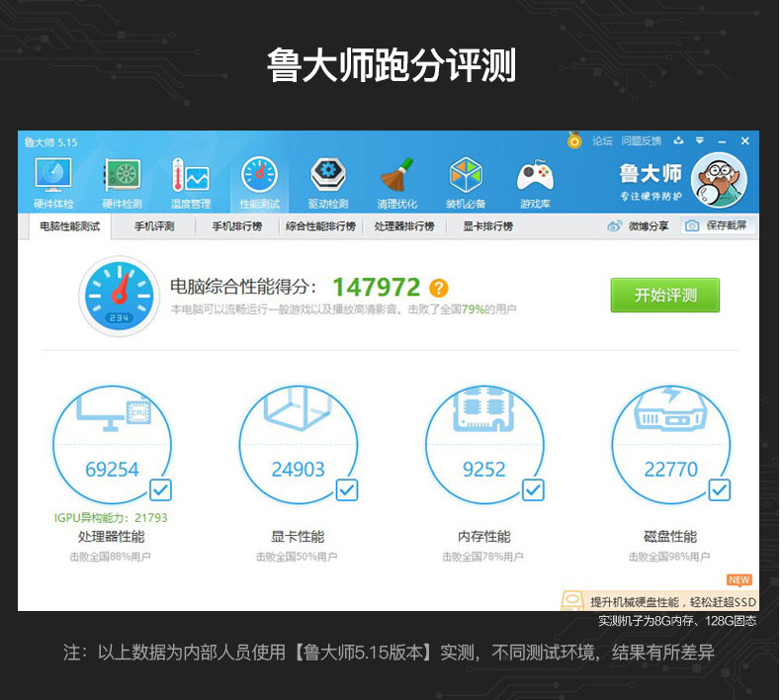The image size is (783, 700).
Task: Click the NEW badge above the banner
Action: (x=739, y=579)
